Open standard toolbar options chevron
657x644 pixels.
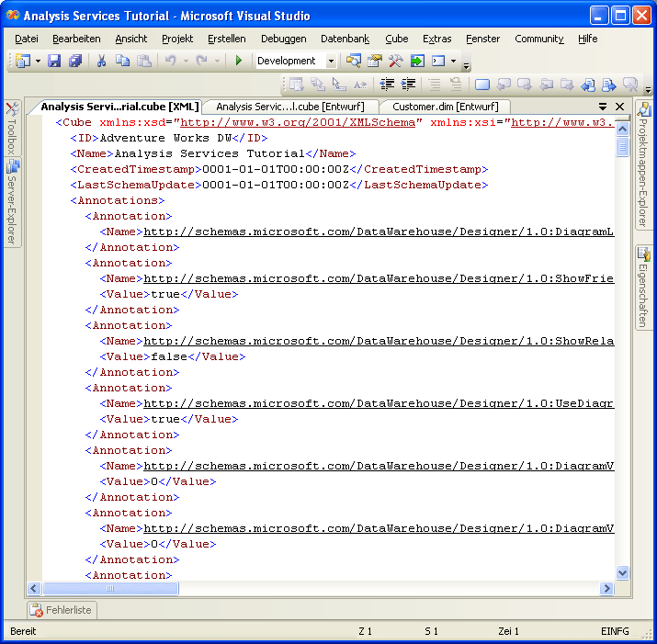tap(466, 65)
